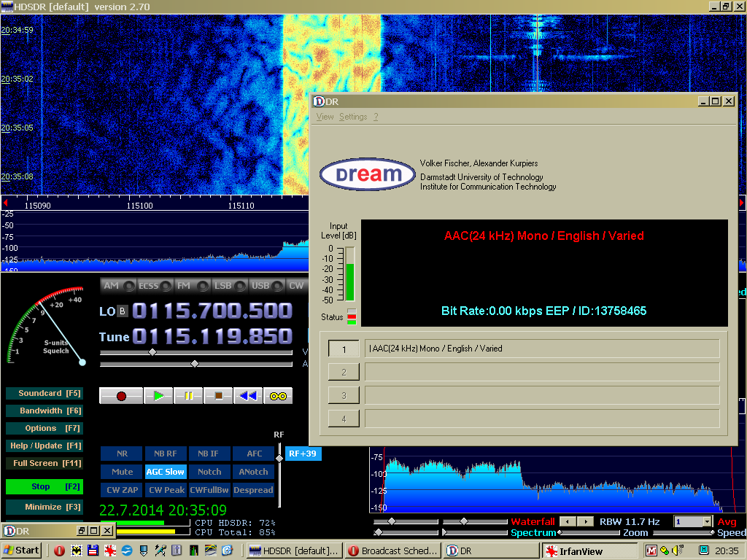Select LSB demodulation mode
The image size is (747, 560).
point(230,286)
